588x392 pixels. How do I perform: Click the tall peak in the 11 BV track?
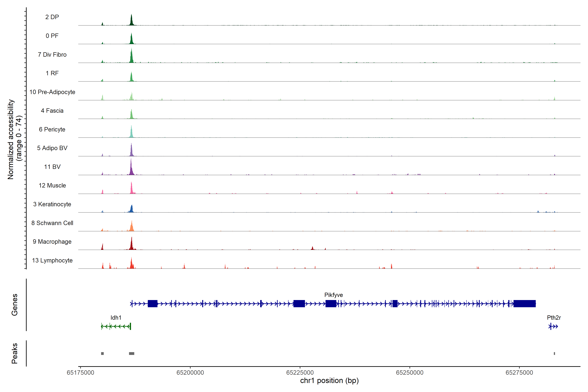[131, 169]
